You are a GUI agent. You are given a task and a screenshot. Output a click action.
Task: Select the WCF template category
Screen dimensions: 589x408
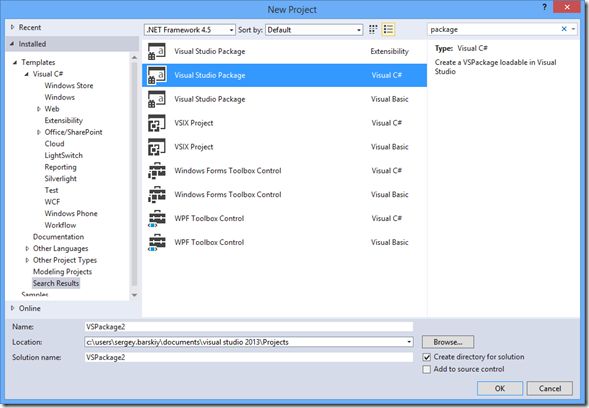coord(52,202)
